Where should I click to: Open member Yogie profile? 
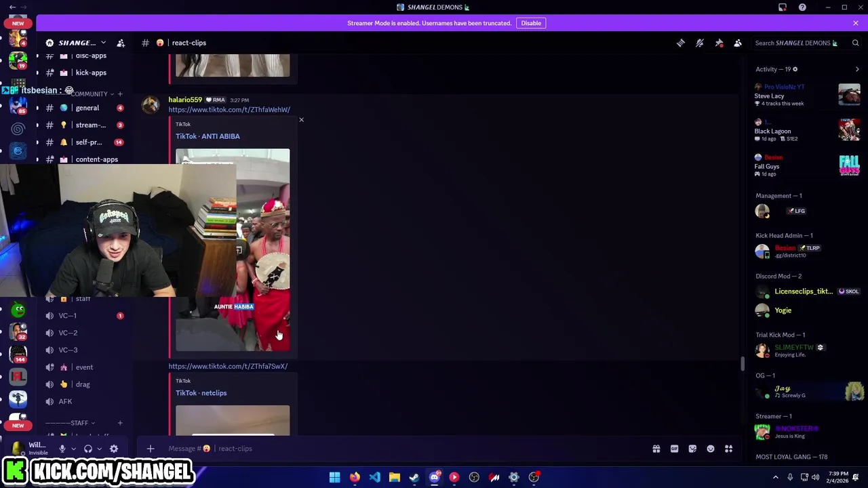coord(807,310)
